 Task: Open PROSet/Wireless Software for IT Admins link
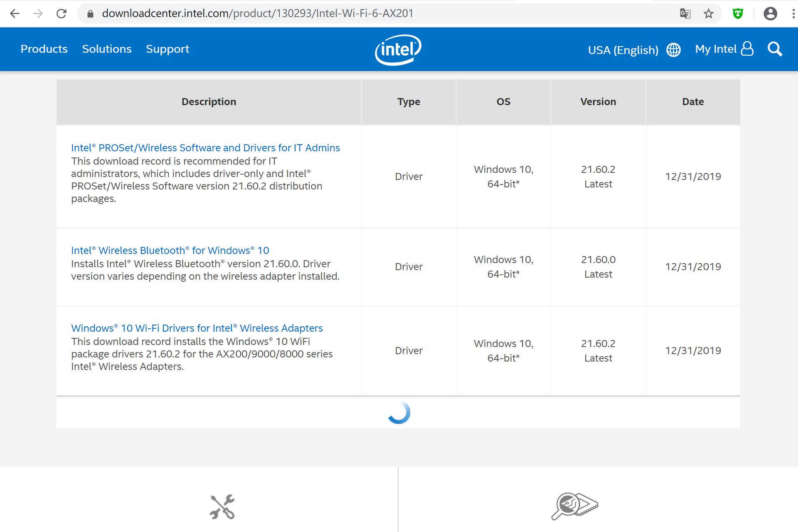[x=205, y=148]
